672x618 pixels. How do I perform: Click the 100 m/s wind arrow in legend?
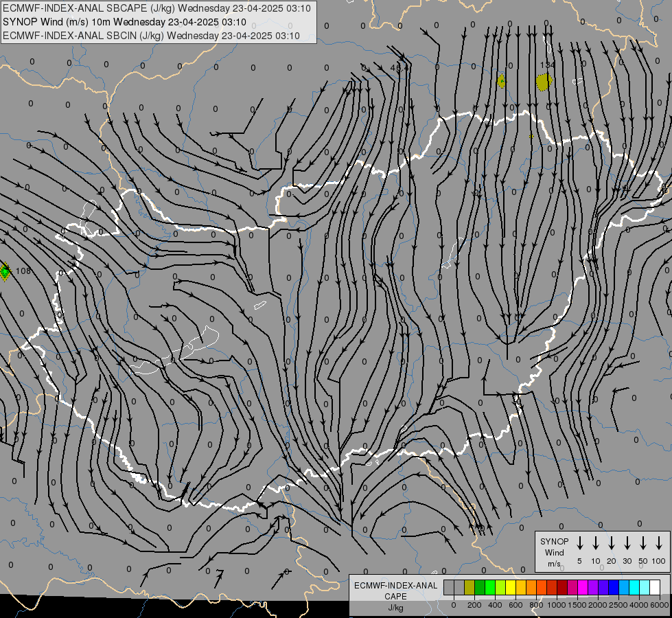(659, 543)
